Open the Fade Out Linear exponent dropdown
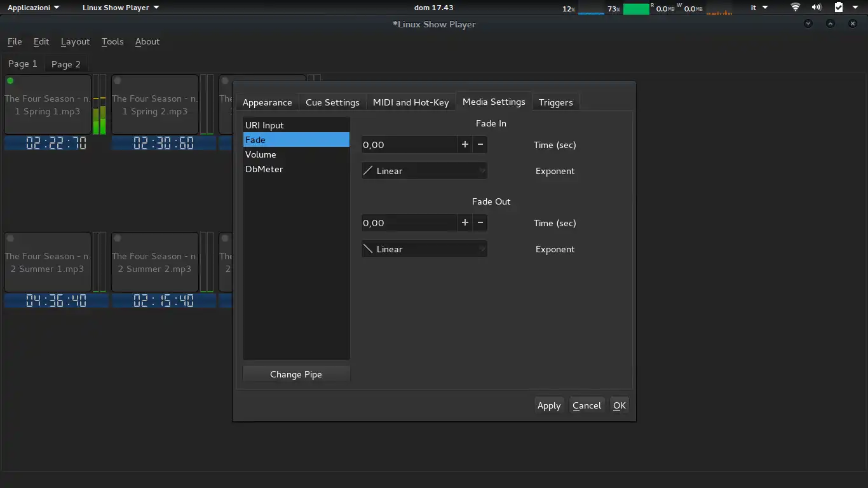Image resolution: width=868 pixels, height=488 pixels. click(x=424, y=249)
